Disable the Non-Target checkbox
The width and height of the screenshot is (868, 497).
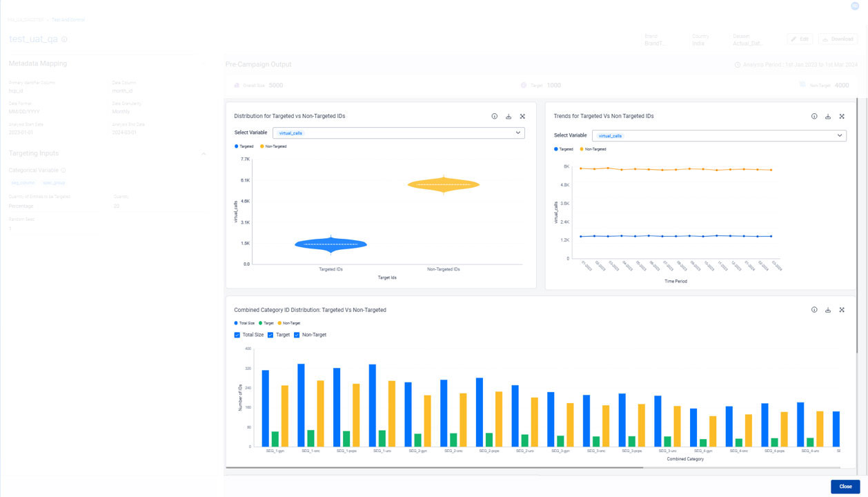click(x=297, y=335)
